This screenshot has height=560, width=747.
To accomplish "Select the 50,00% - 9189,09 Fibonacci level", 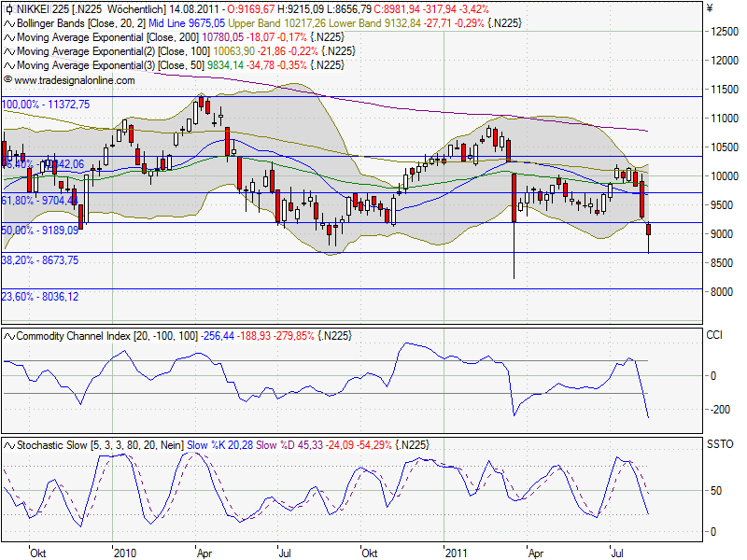I will click(39, 228).
